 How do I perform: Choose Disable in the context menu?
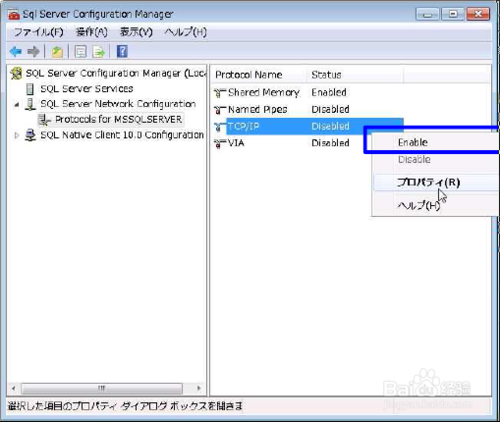[x=435, y=159]
